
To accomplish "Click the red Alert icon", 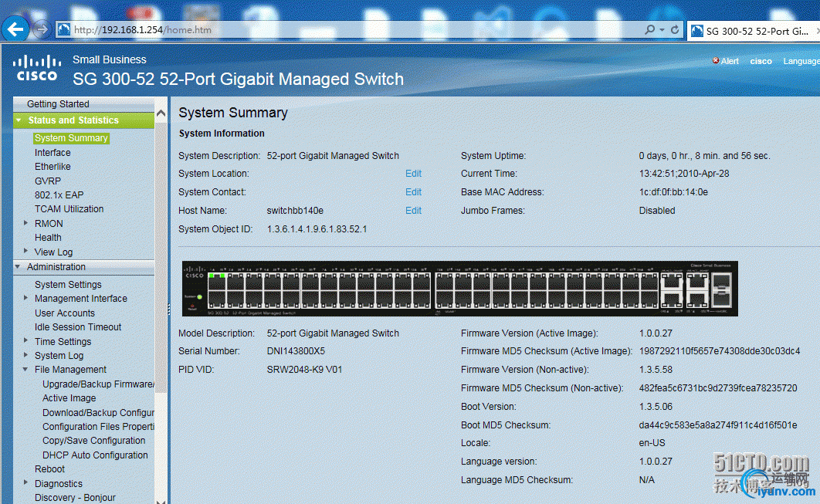I will tap(716, 61).
